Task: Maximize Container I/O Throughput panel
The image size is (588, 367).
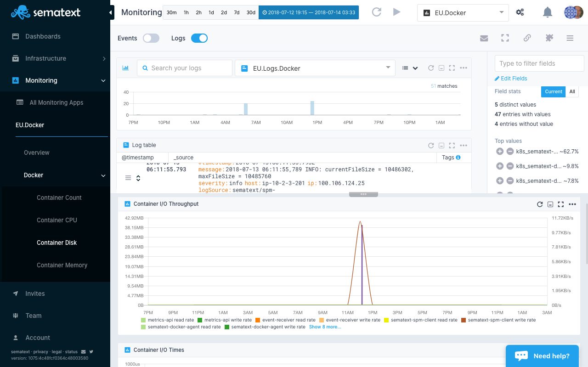Action: 561,204
